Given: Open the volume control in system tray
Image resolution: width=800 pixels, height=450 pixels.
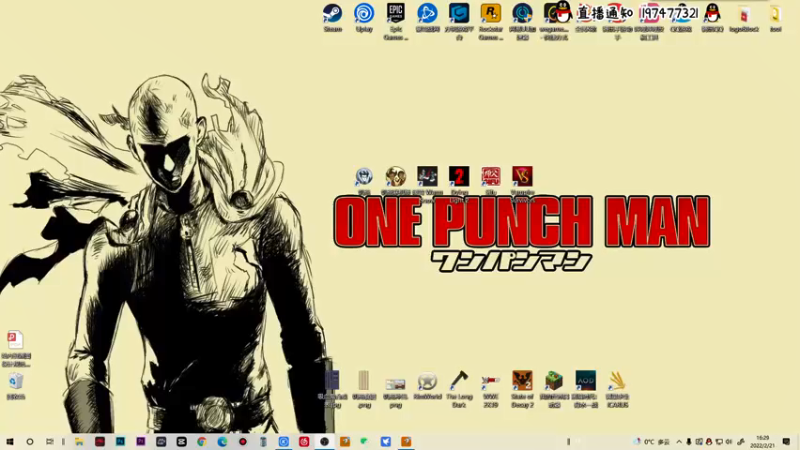Looking at the screenshot, I should point(729,442).
